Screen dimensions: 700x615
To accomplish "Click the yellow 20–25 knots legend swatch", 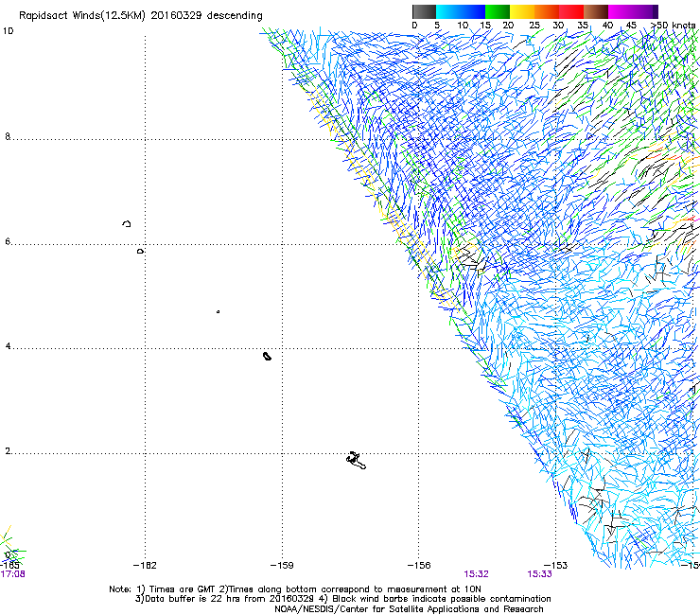I will point(522,11).
